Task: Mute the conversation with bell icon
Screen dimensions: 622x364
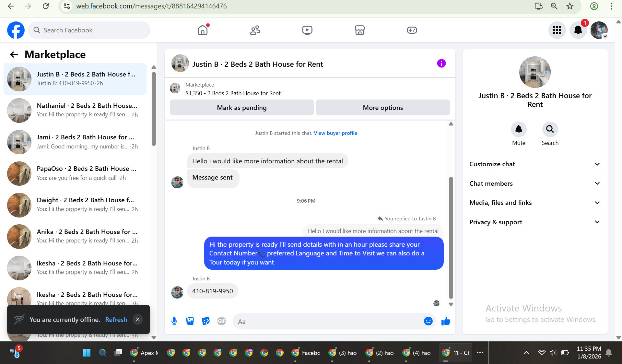Action: pos(519,129)
